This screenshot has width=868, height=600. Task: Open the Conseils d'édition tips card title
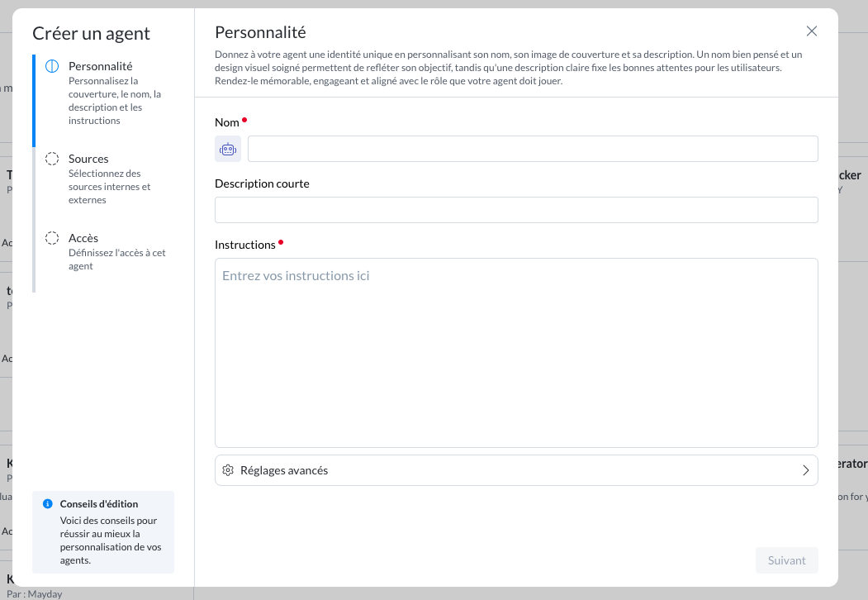click(x=99, y=504)
